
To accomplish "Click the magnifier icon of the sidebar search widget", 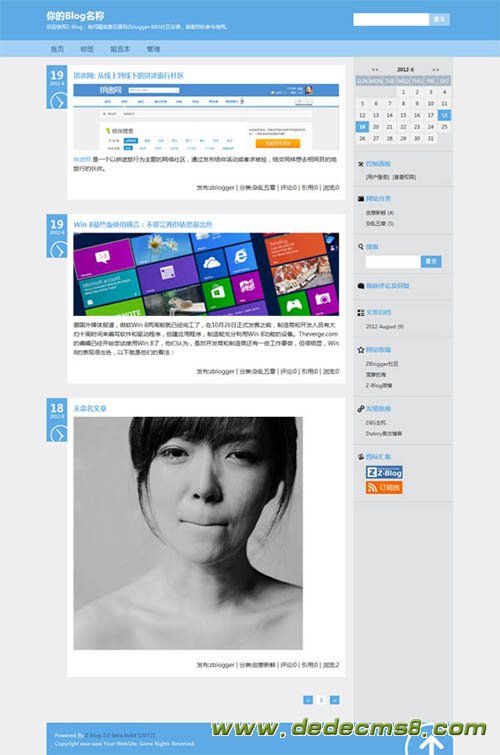I will pyautogui.click(x=361, y=247).
